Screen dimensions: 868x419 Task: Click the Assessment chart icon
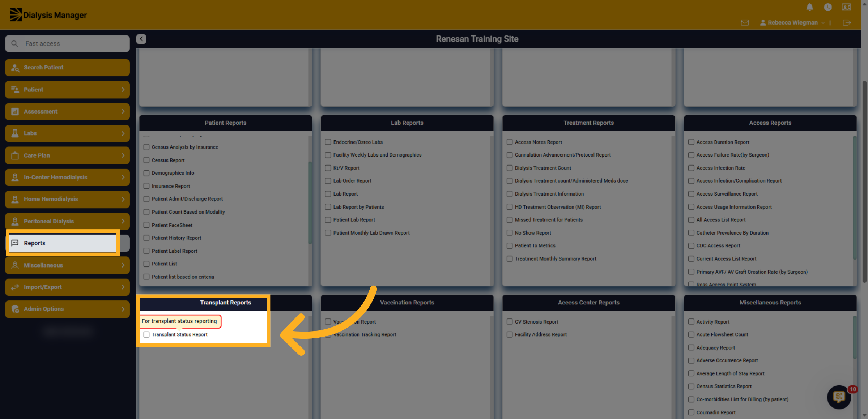click(x=15, y=111)
